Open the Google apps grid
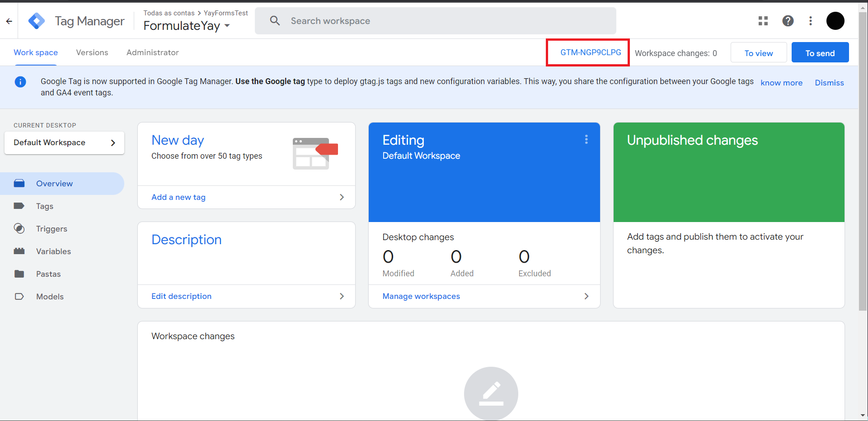Viewport: 868px width, 421px height. point(763,21)
